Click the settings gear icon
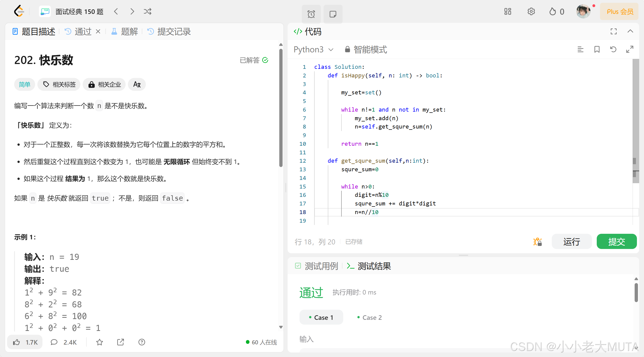The height and width of the screenshot is (357, 644). coord(531,11)
